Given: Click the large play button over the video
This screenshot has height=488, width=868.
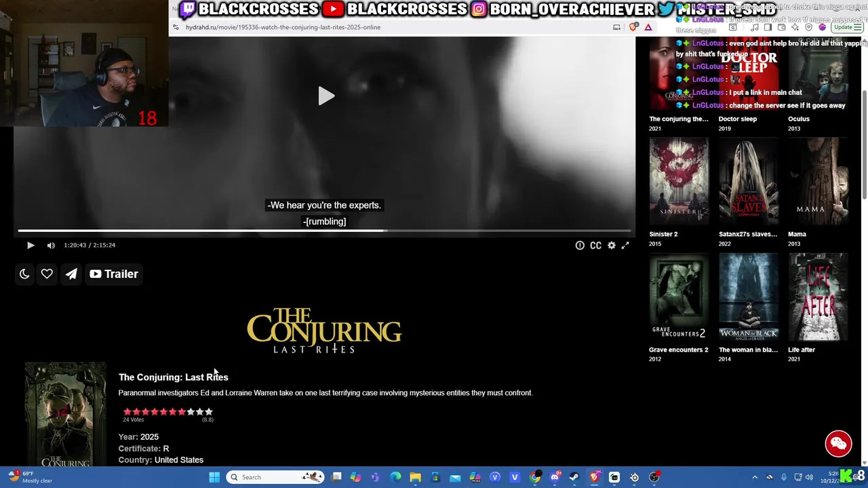Looking at the screenshot, I should click(x=326, y=96).
